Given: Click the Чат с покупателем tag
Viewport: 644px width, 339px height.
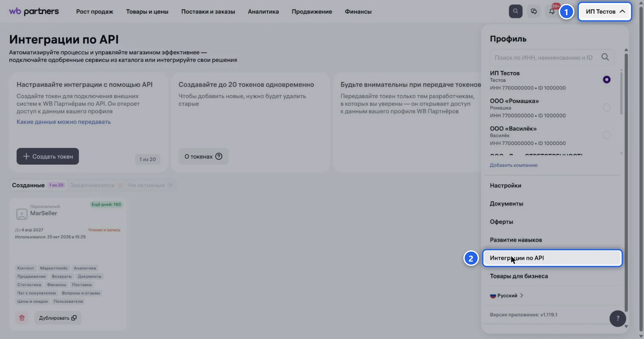Looking at the screenshot, I should click(37, 293).
